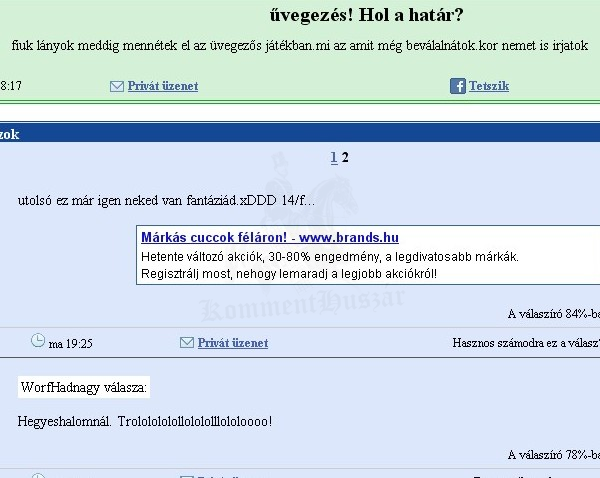Click the question body text 'fiuk lányok meddig'
The height and width of the screenshot is (478, 600).
pos(300,46)
